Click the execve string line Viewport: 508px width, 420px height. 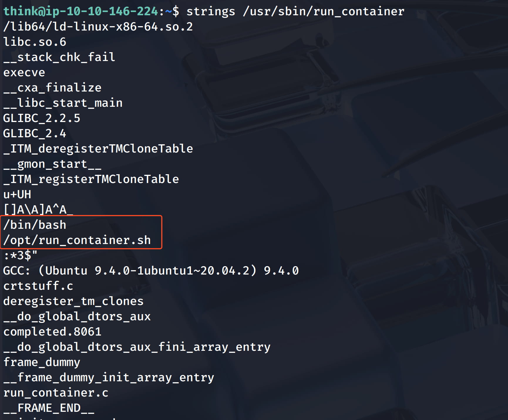click(24, 72)
